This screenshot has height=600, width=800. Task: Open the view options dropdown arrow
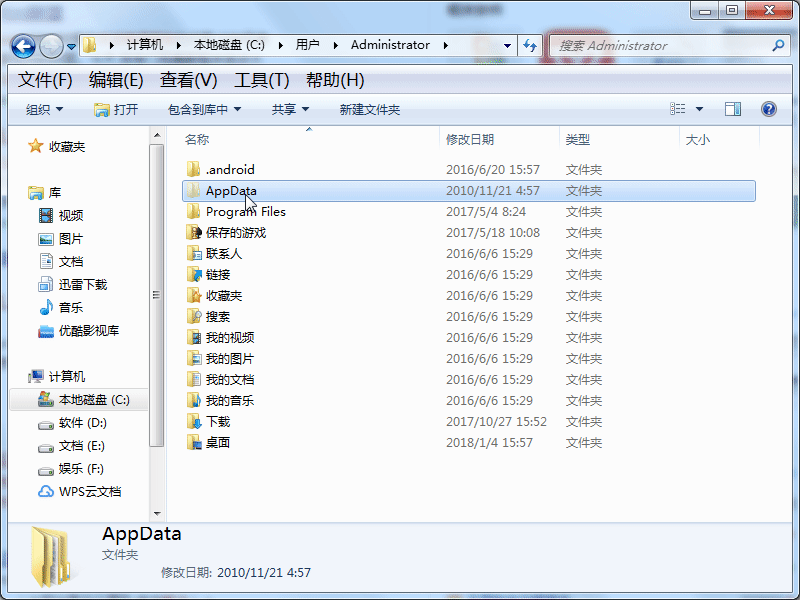[699, 109]
